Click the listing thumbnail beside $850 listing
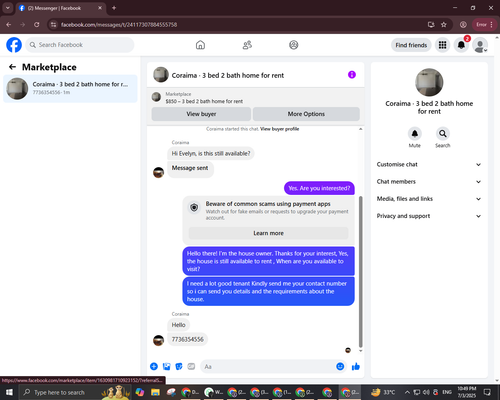The image size is (500, 400). pos(156,97)
